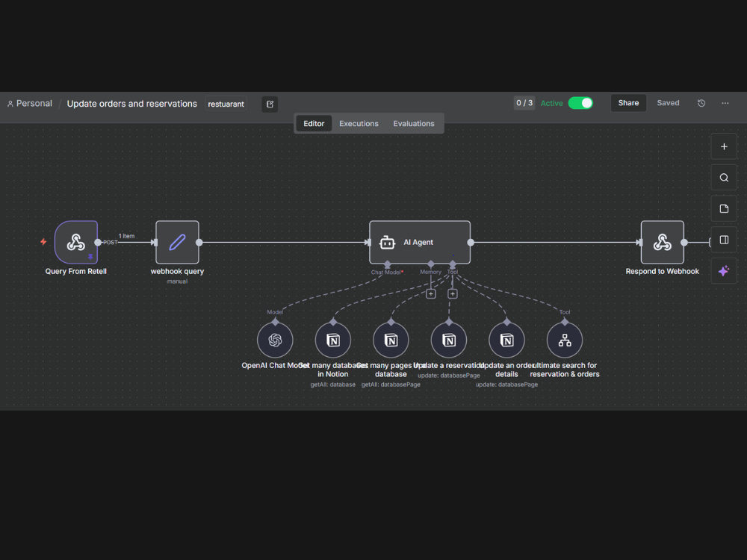Add a Tool sub-node with plus
Screen dimensions: 747x560
pos(453,293)
